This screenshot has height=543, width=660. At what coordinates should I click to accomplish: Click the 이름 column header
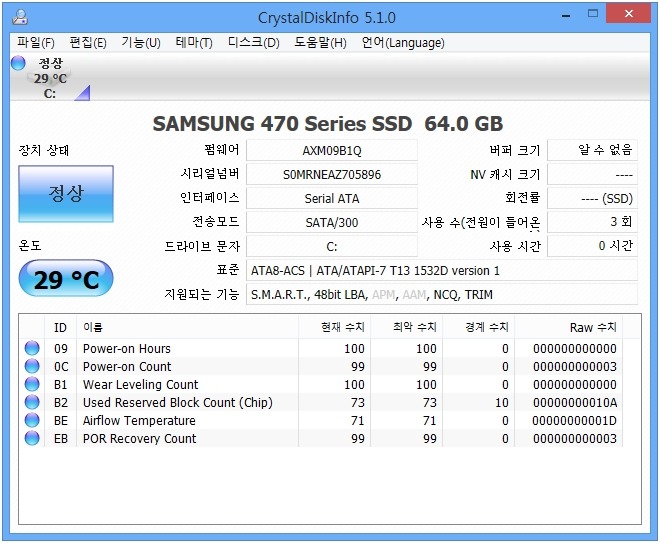pyautogui.click(x=187, y=327)
